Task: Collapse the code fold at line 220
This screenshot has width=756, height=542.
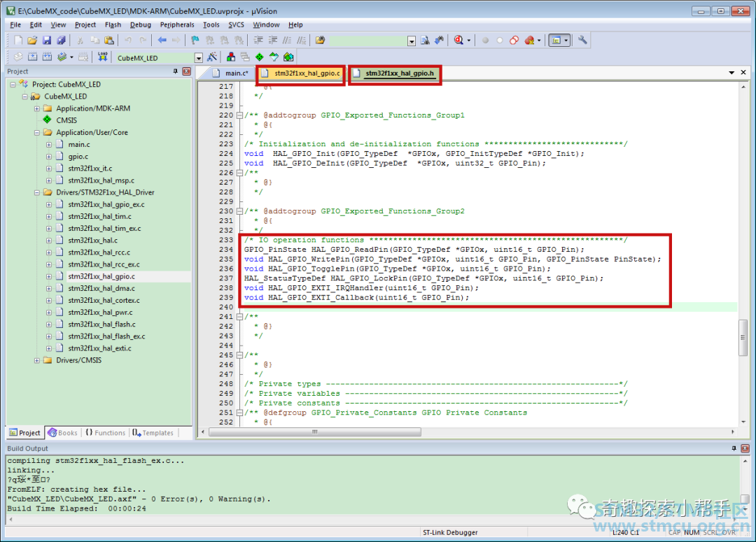Action: (240, 115)
